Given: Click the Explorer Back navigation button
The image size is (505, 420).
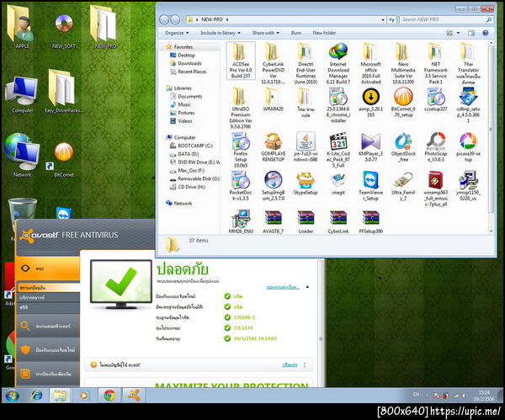Looking at the screenshot, I should point(164,19).
